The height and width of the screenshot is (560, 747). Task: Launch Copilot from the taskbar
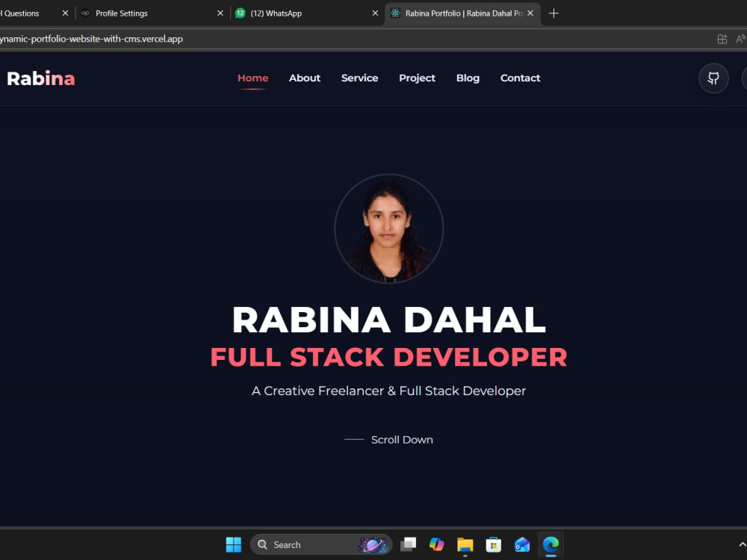(436, 544)
